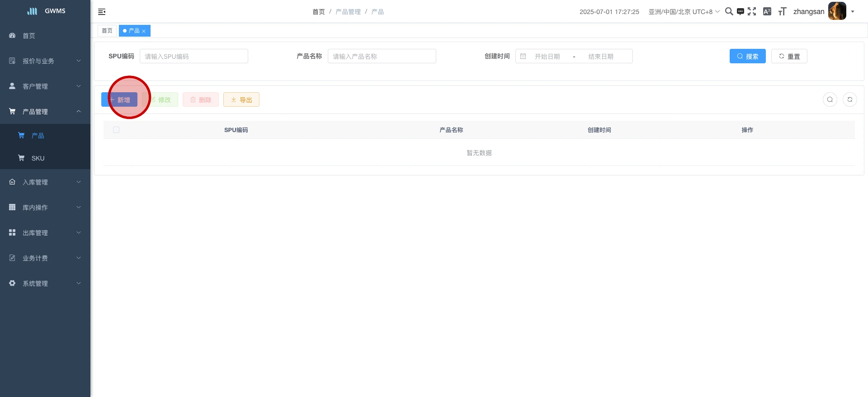Expand the 报价与业务 sidebar menu
This screenshot has width=868, height=397.
click(45, 61)
